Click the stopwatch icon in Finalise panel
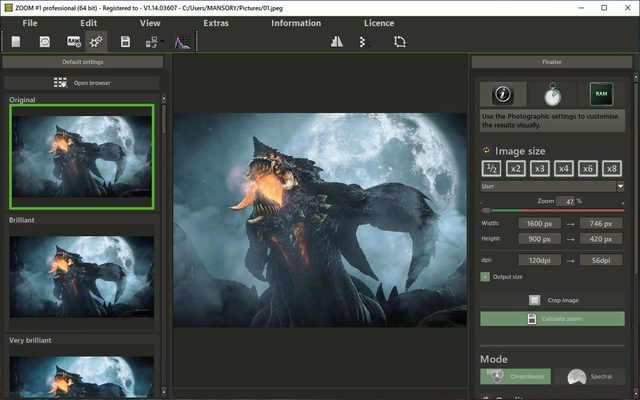Viewport: 640px width, 400px height. point(551,95)
